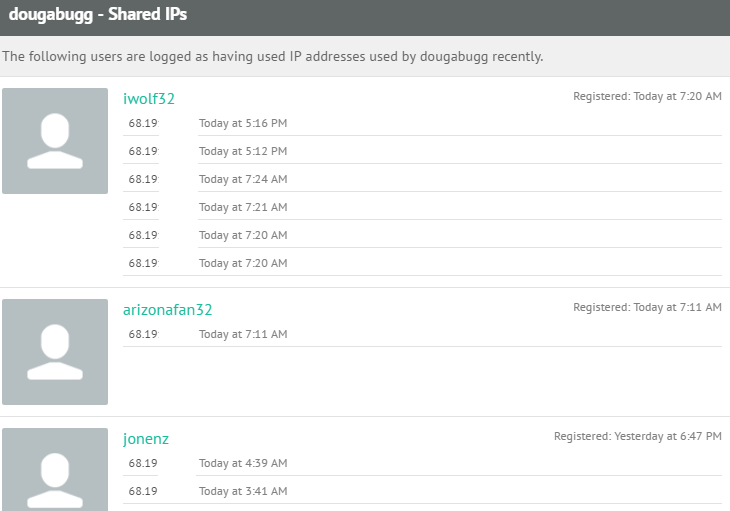Image resolution: width=730 pixels, height=511 pixels.
Task: Select jonenz IP logged at 4:39 AM
Action: pos(143,463)
